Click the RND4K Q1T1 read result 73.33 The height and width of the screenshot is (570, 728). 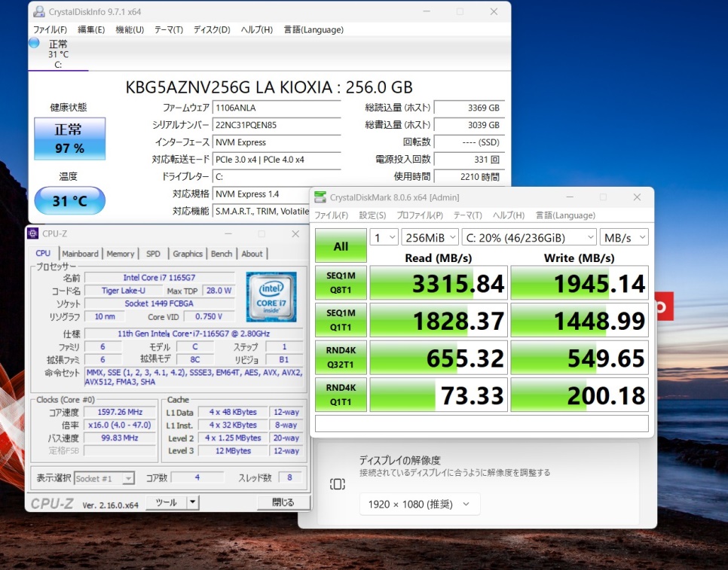(439, 395)
